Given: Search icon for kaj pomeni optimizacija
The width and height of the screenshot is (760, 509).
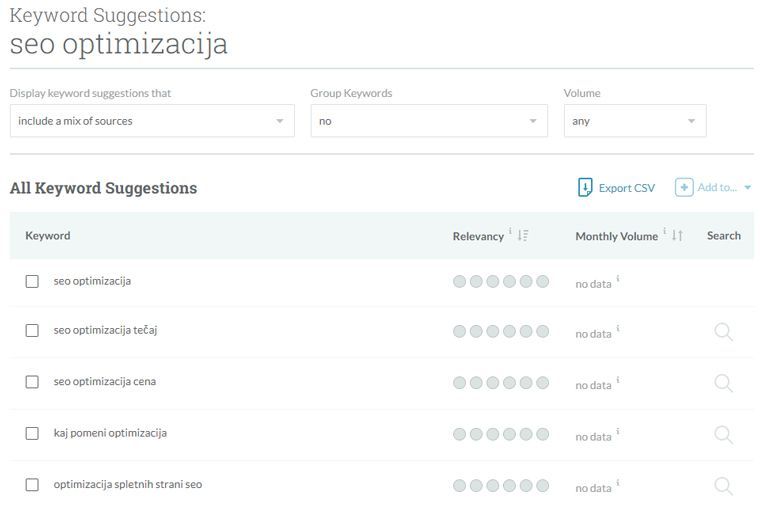Looking at the screenshot, I should 724,435.
